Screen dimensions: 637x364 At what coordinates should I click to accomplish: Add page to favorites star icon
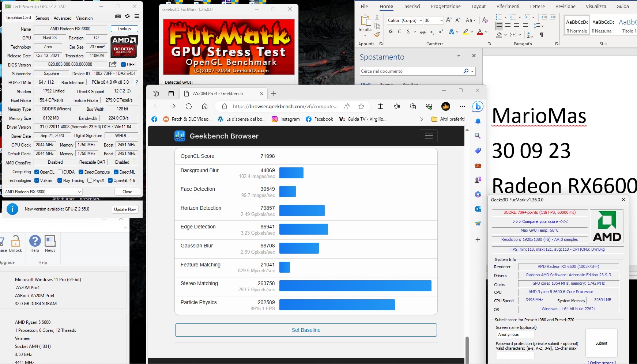click(361, 106)
